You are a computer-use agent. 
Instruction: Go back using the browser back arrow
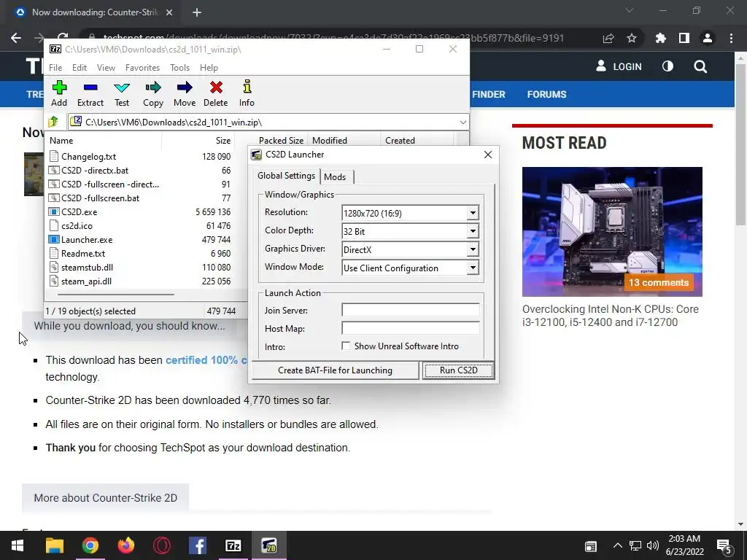pyautogui.click(x=16, y=38)
